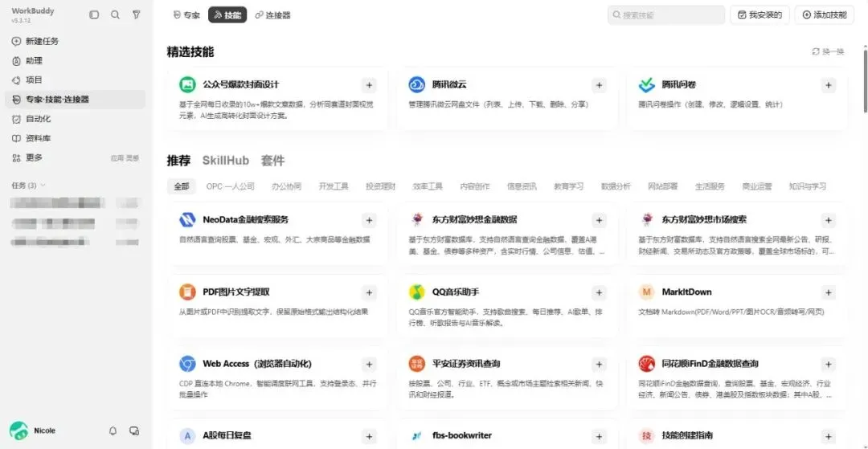868x449 pixels.
Task: Add the 平安证券资讯查询 skill
Action: pyautogui.click(x=599, y=365)
